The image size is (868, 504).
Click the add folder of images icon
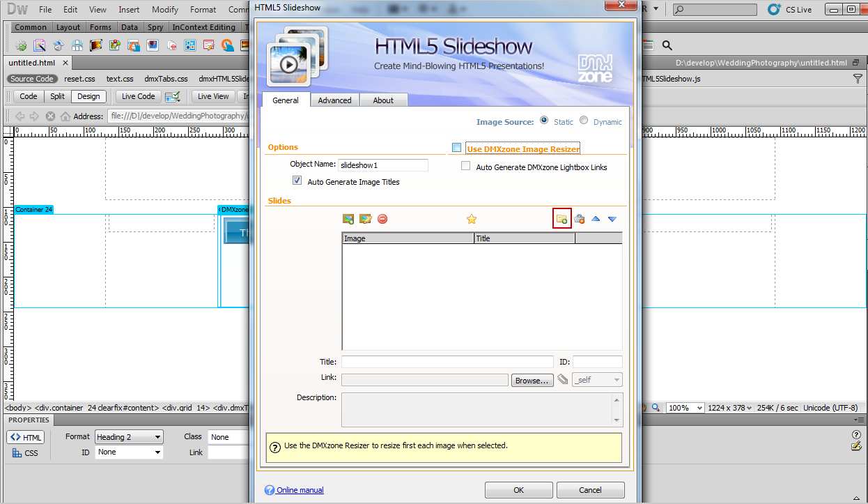click(561, 219)
